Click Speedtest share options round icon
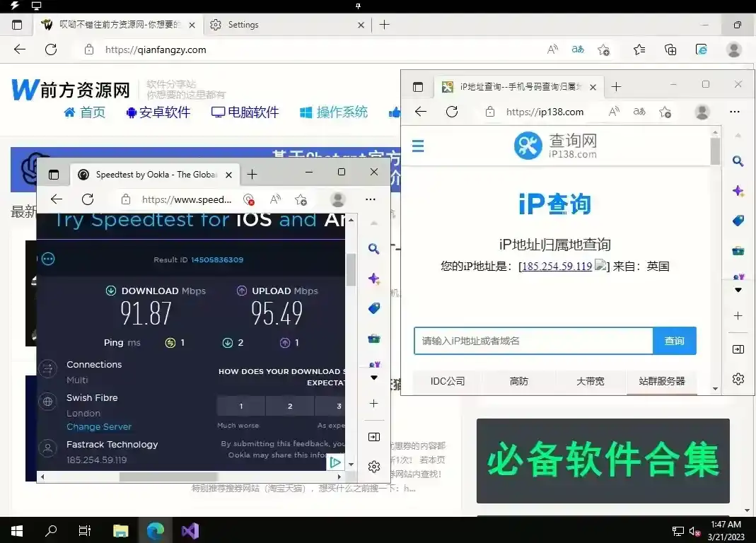 [48, 259]
